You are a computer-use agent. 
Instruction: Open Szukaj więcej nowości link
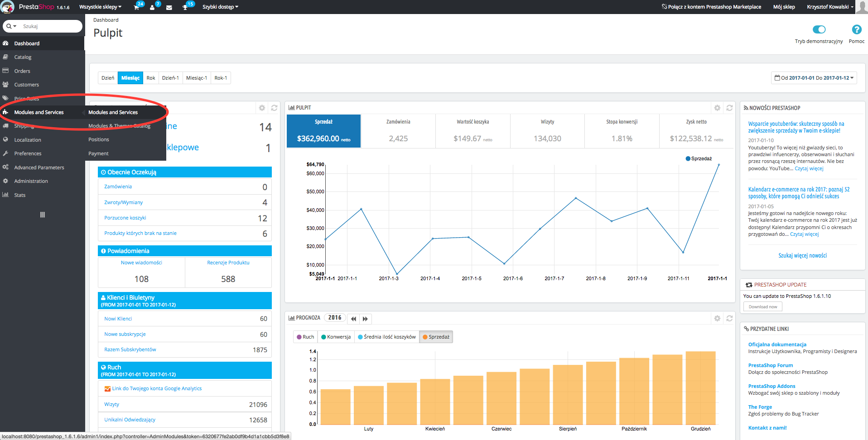point(802,256)
